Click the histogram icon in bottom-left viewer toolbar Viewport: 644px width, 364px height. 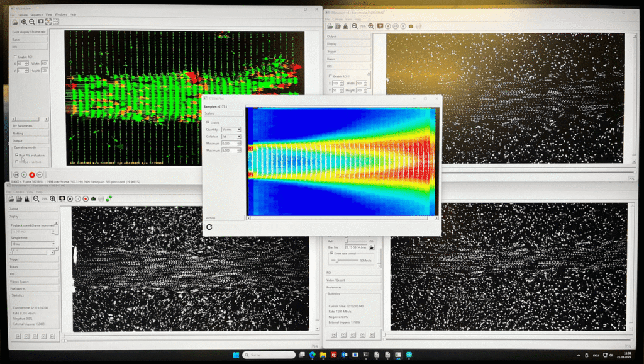[27, 198]
